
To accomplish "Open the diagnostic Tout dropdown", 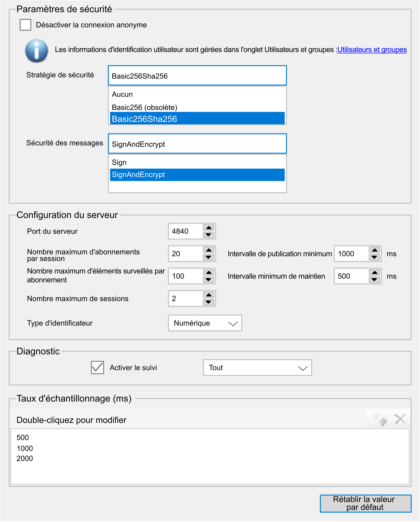I will pyautogui.click(x=257, y=368).
